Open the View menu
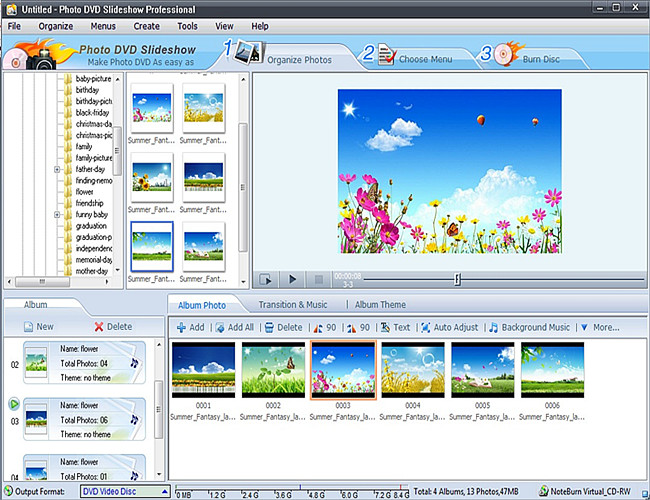This screenshot has width=650, height=500. (x=224, y=26)
